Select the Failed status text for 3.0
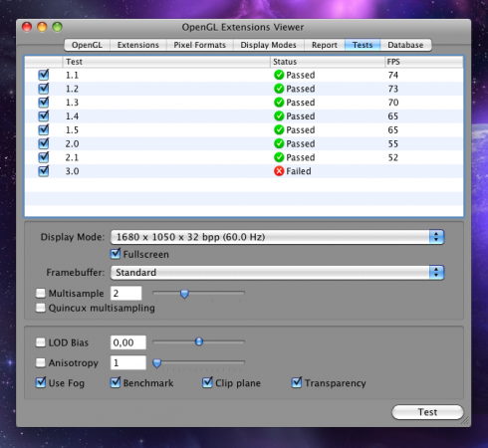Viewport: 488px width, 448px height. [299, 171]
